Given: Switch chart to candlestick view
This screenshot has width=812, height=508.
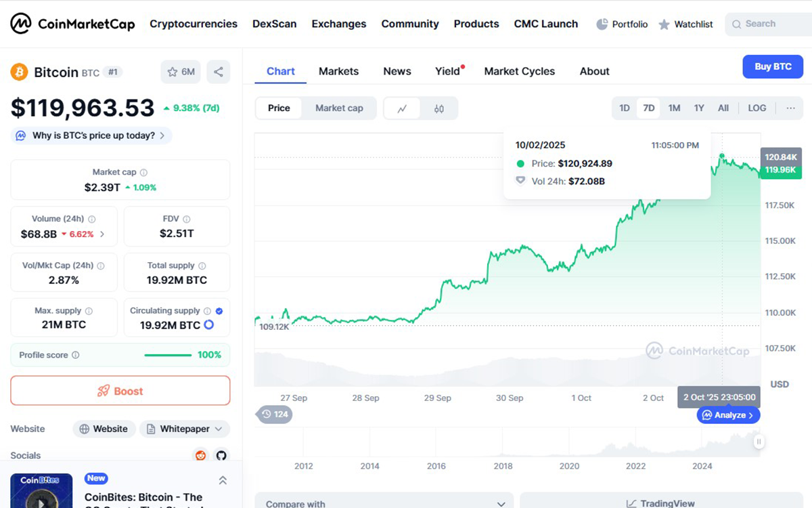Looking at the screenshot, I should pos(440,108).
